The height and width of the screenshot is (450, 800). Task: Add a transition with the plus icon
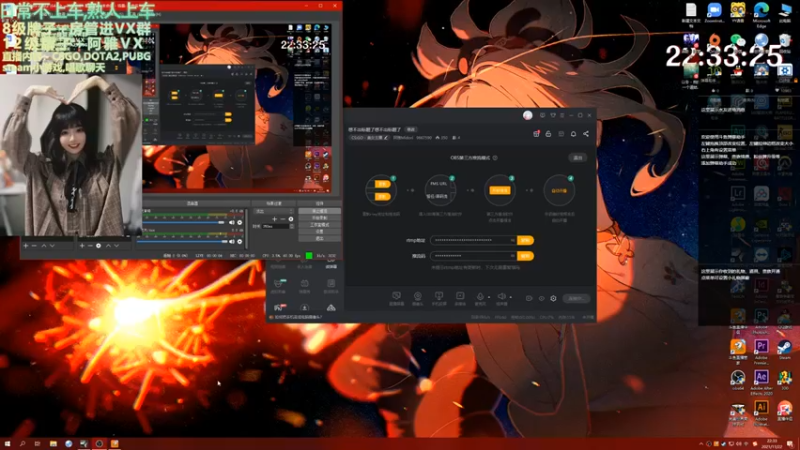pyautogui.click(x=274, y=219)
